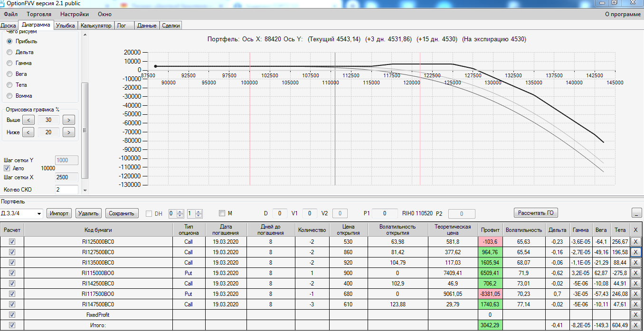Remove the RI115000BO0 row with X

point(636,273)
